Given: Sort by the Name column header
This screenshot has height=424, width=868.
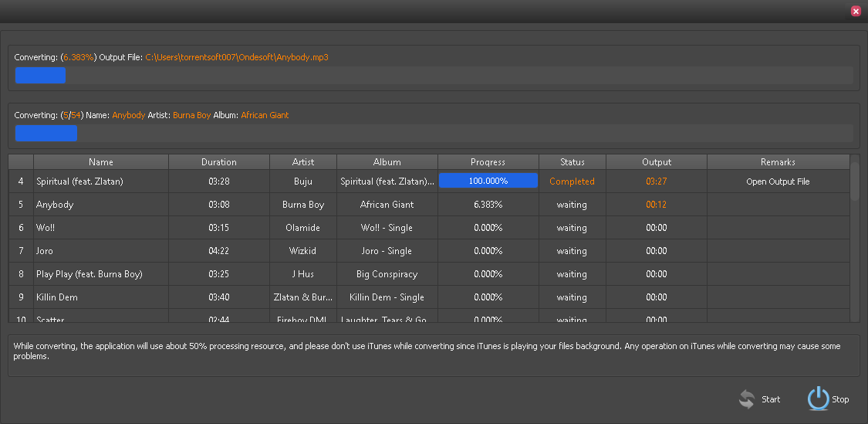Looking at the screenshot, I should [101, 162].
